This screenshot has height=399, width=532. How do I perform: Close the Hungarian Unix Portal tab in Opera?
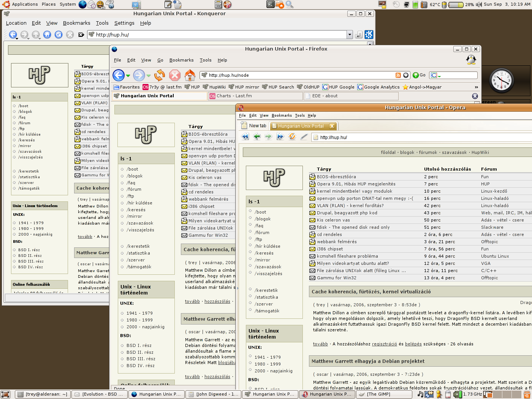click(x=332, y=126)
